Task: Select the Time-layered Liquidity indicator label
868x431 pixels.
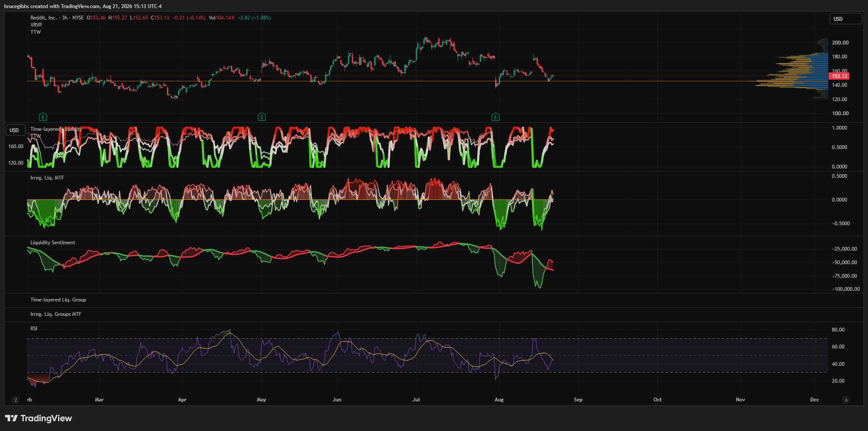Action: pyautogui.click(x=56, y=129)
